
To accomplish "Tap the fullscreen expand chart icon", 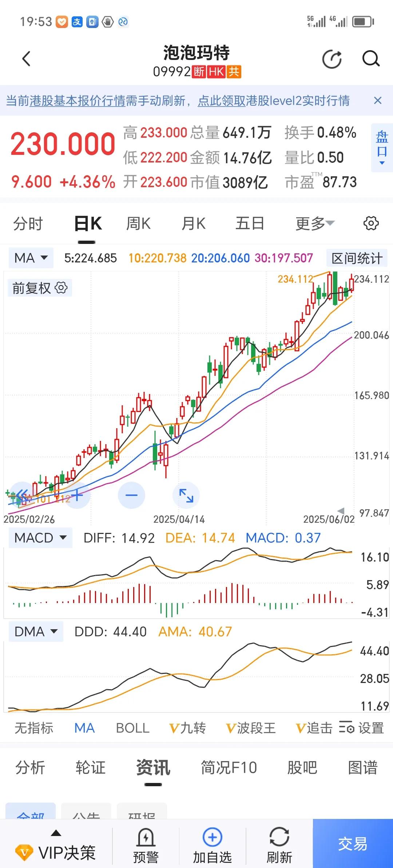I will (186, 495).
